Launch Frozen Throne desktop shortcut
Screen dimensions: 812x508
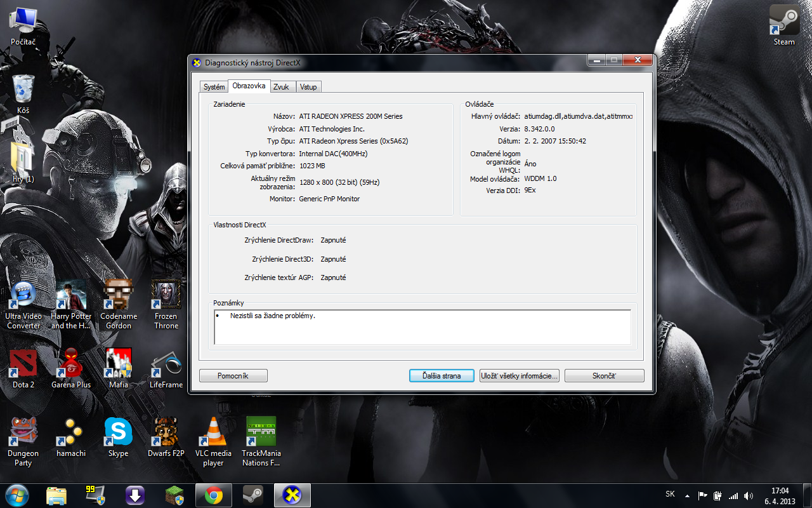(x=166, y=305)
